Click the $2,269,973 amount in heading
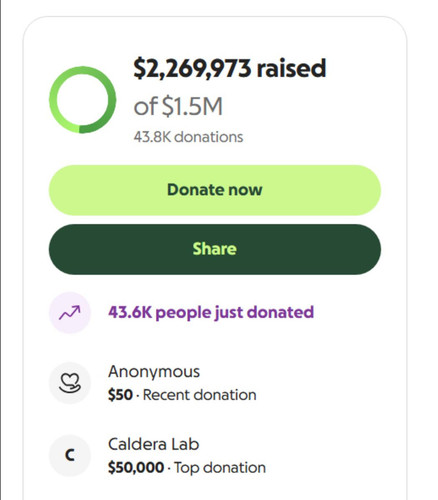Image resolution: width=438 pixels, height=500 pixels. (x=192, y=69)
